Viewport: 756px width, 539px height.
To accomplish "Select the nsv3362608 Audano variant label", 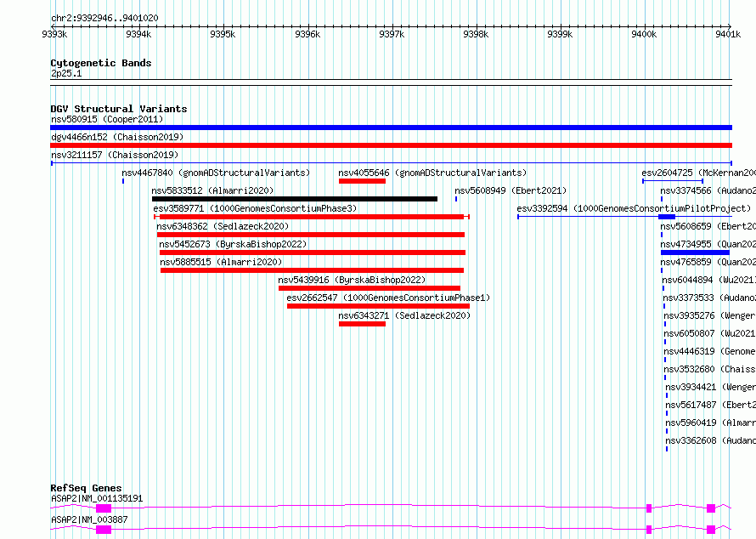I will [x=711, y=440].
